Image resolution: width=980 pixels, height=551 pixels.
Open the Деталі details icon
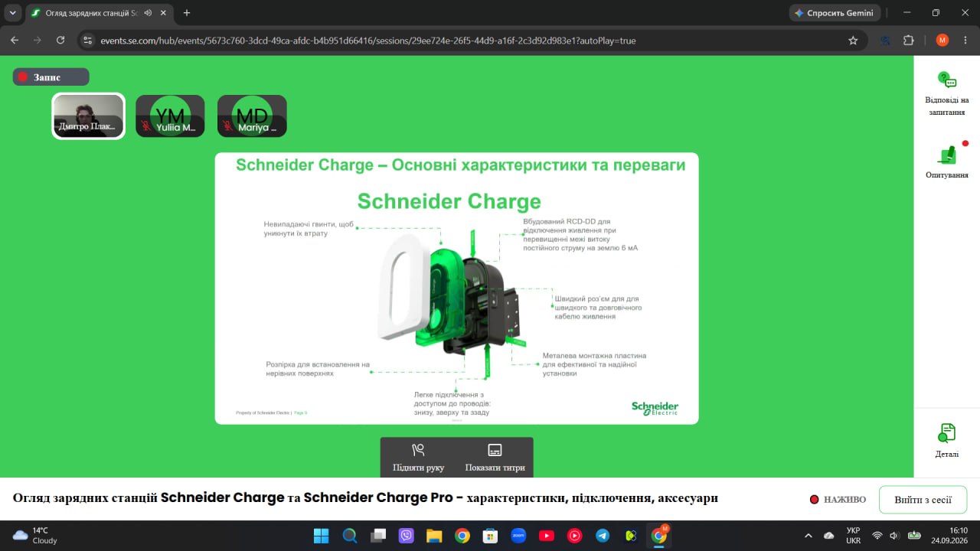coord(946,440)
